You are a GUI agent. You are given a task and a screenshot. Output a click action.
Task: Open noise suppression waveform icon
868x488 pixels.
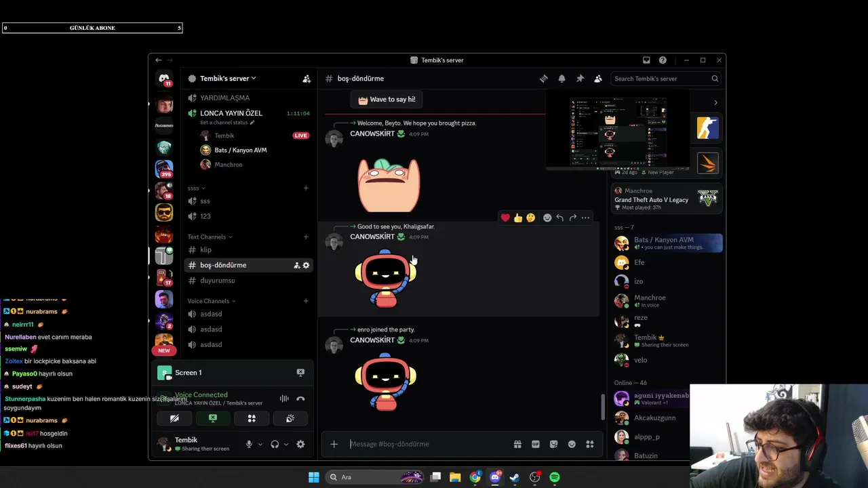[284, 399]
